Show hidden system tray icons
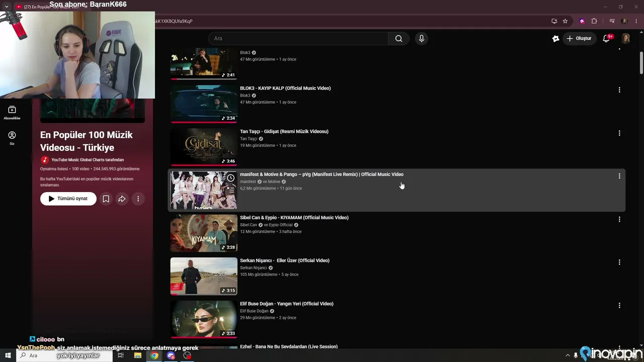 click(568, 355)
